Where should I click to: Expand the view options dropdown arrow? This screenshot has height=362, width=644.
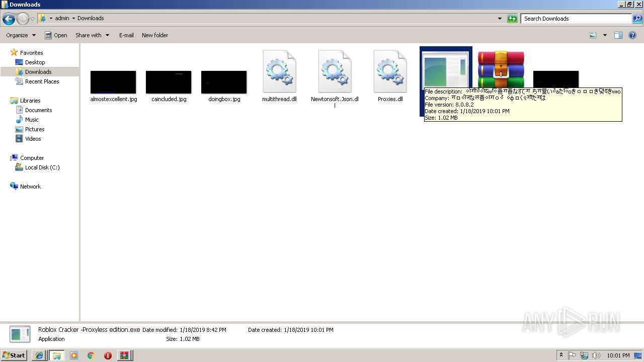[x=605, y=35]
